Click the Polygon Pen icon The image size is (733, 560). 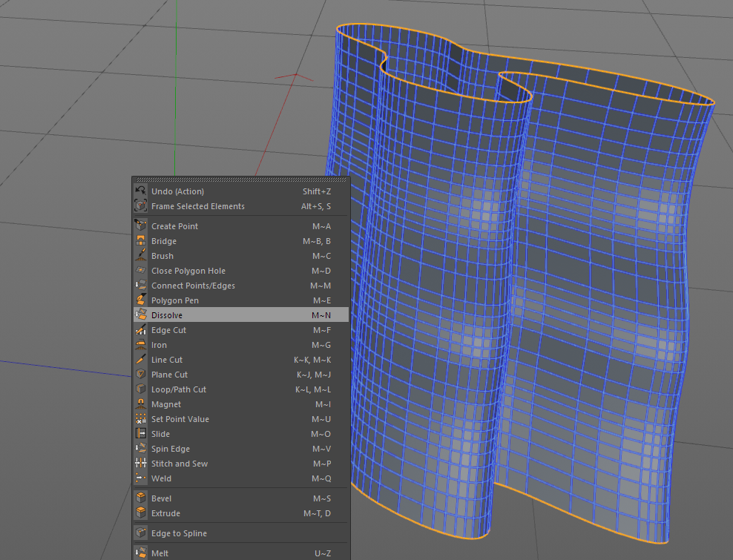point(141,300)
